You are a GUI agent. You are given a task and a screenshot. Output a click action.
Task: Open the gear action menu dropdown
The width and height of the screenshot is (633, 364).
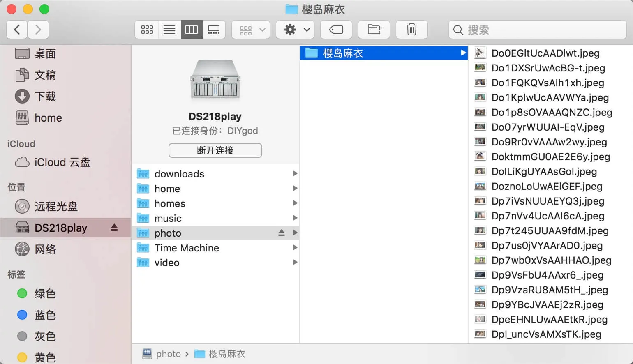(295, 30)
